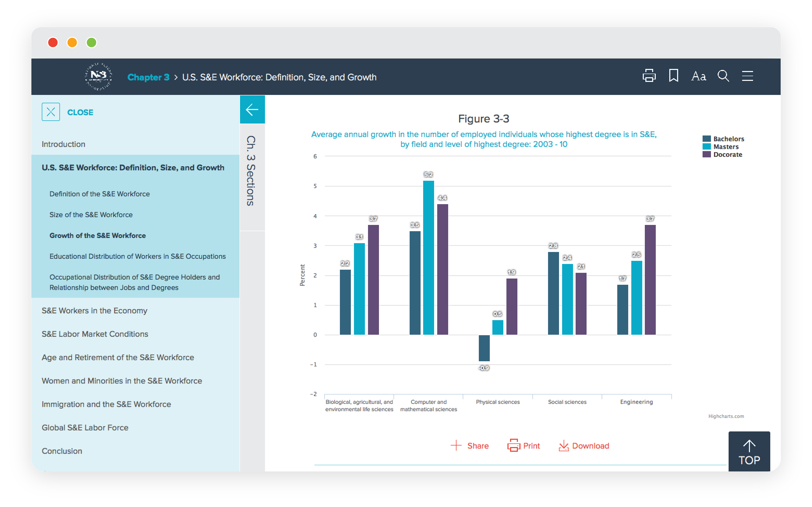Click the back arrow button

point(252,110)
